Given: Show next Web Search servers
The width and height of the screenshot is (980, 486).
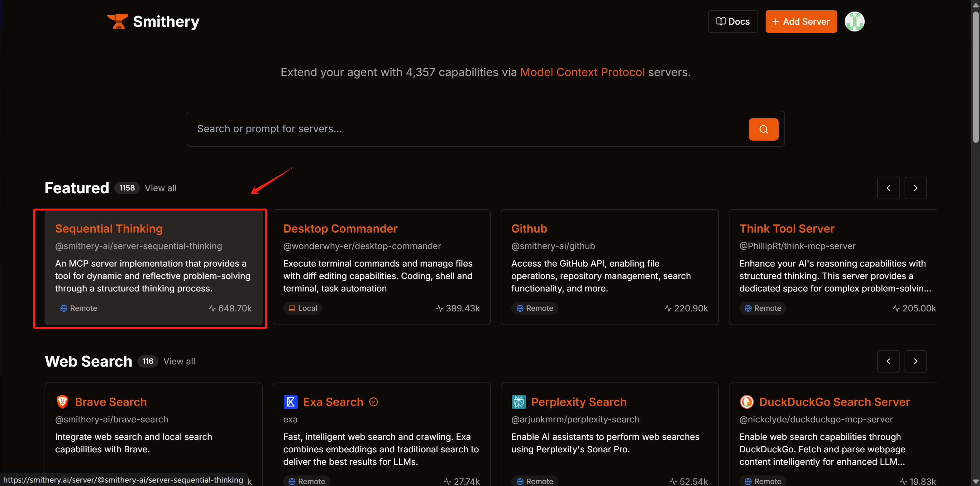Looking at the screenshot, I should click(915, 361).
